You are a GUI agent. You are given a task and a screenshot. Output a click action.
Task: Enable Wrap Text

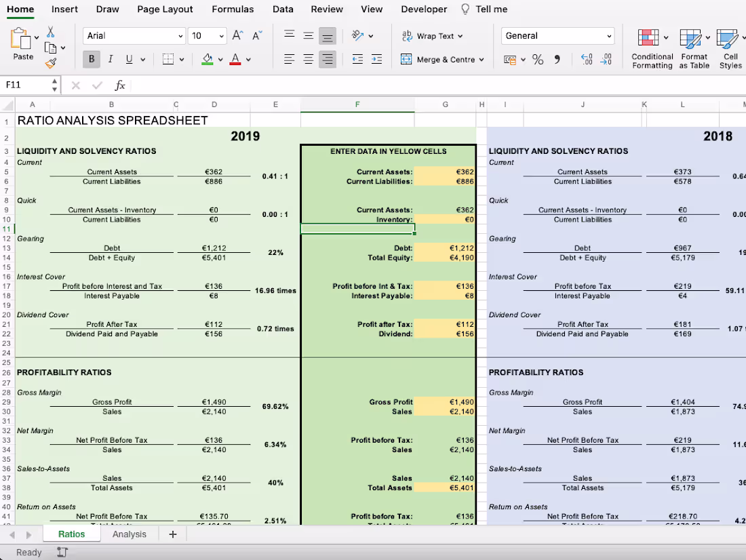[432, 35]
